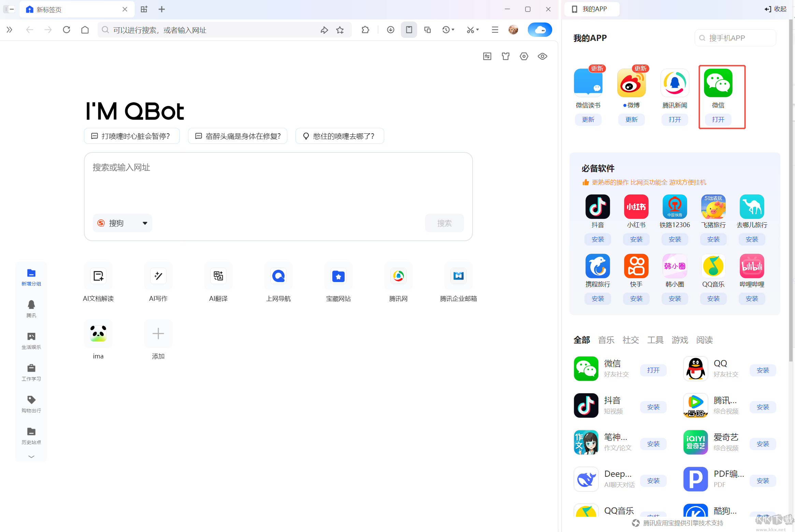Switch to the 音乐 category tab
The width and height of the screenshot is (795, 532).
click(606, 340)
